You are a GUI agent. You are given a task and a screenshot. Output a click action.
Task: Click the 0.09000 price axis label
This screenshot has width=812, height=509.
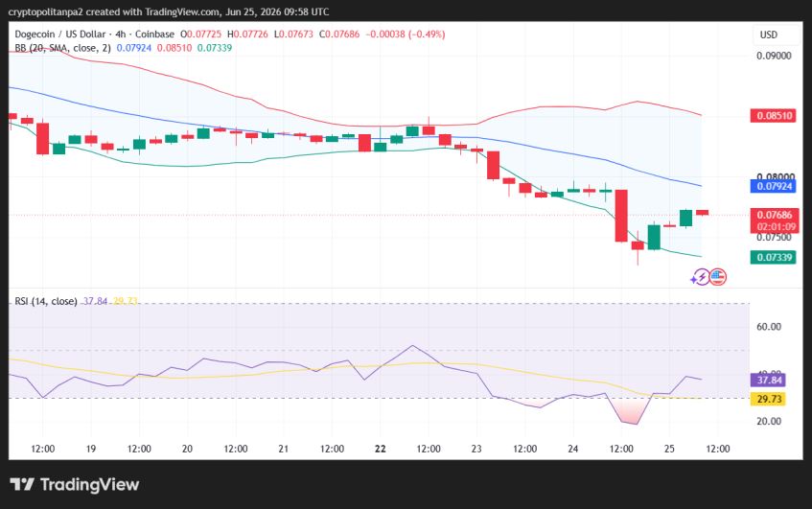tap(774, 56)
